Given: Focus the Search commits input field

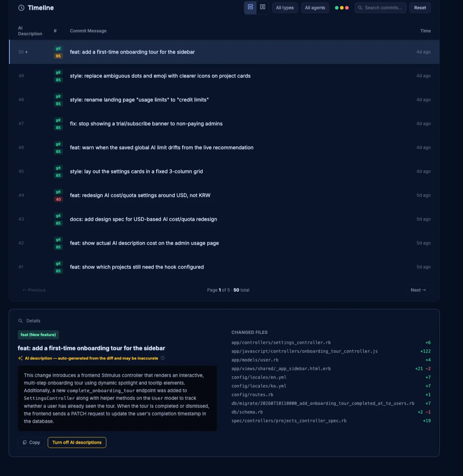Looking at the screenshot, I should tap(381, 8).
